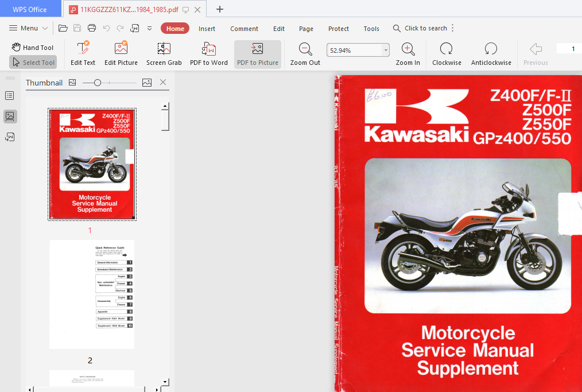Click the large thumbnail size icon

147,83
